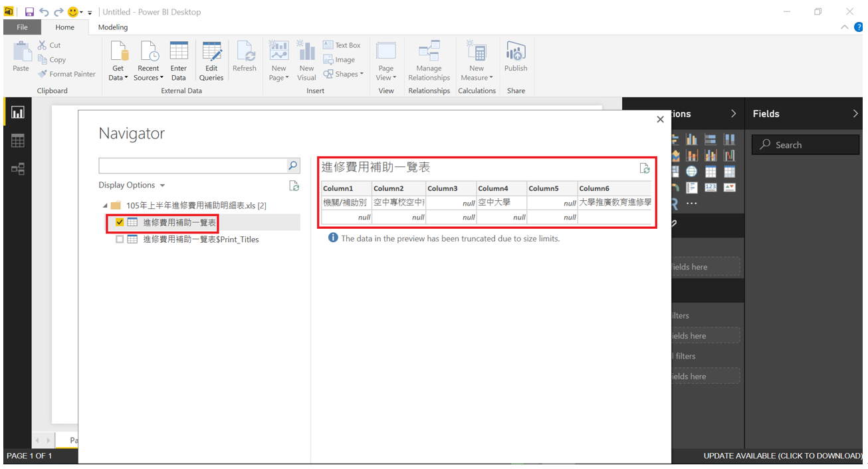868x469 pixels.
Task: Click Cut in the Clipboard group
Action: point(49,45)
